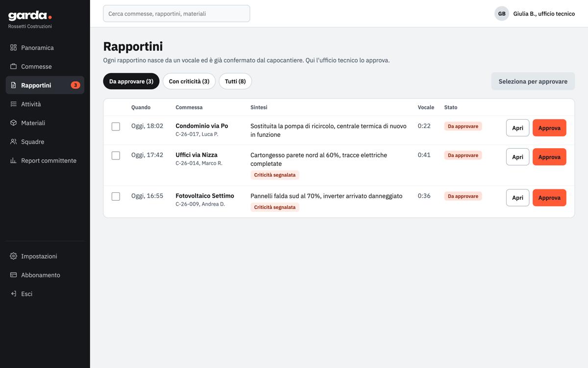Viewport: 588px width, 368px height.
Task: Open the Fotovoltaico Settimo report with Apri
Action: click(x=517, y=197)
